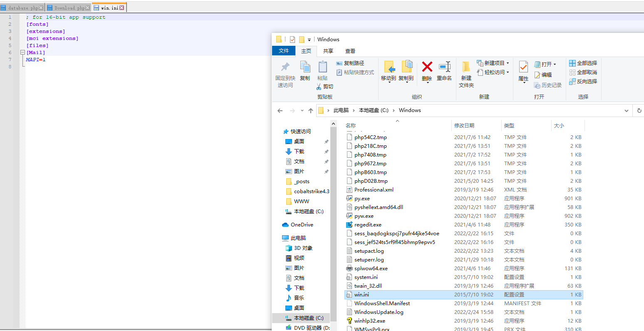Viewport: 644px width, 331px height.
Task: Open the address bar path dropdown chevron
Action: coord(626,110)
